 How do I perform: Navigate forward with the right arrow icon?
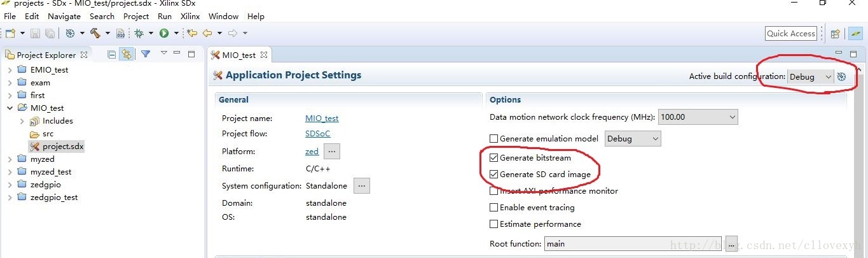tap(233, 33)
